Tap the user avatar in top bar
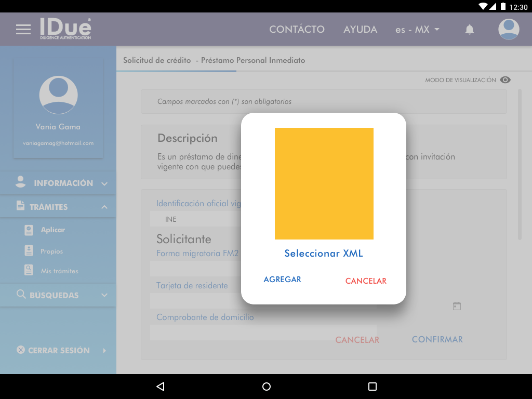 [x=509, y=30]
